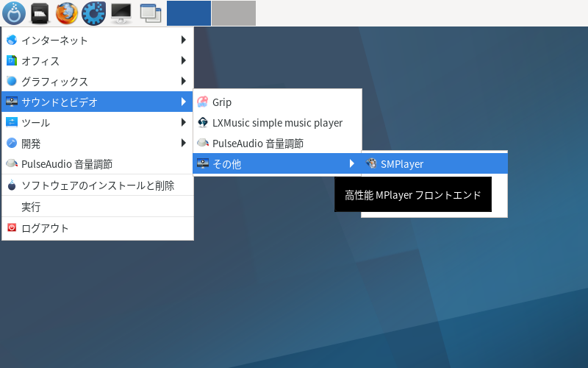Open the control center gear icon
This screenshot has height=368, width=588.
(93, 13)
